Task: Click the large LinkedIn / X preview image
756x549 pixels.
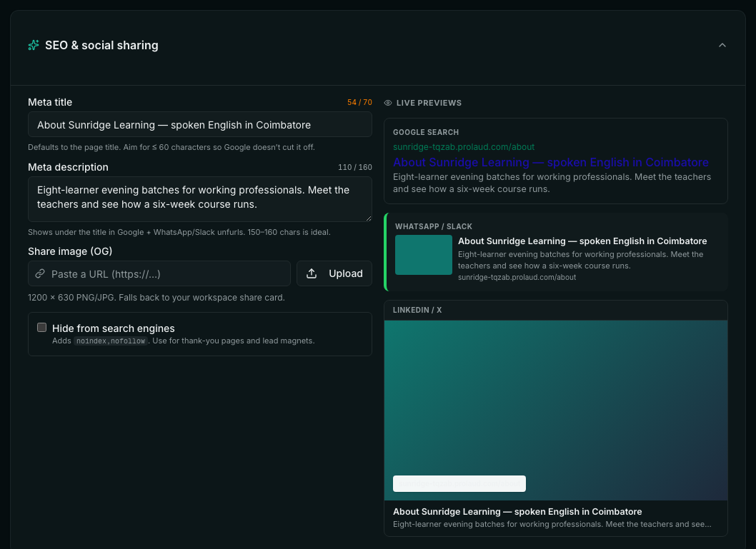Action: 555,411
